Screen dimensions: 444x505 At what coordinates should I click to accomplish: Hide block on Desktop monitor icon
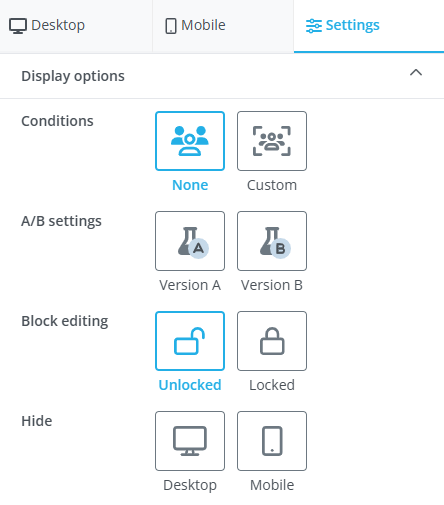pyautogui.click(x=190, y=441)
